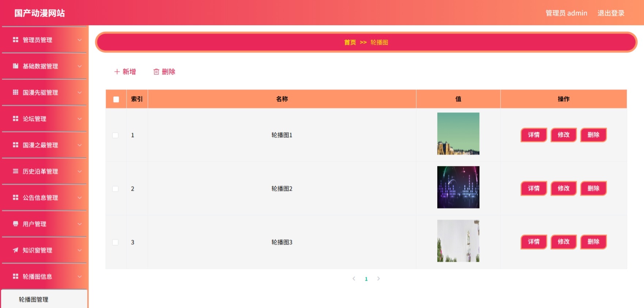Click 删除 for 轮播图1
Screen dimensions: 644x308
594,135
